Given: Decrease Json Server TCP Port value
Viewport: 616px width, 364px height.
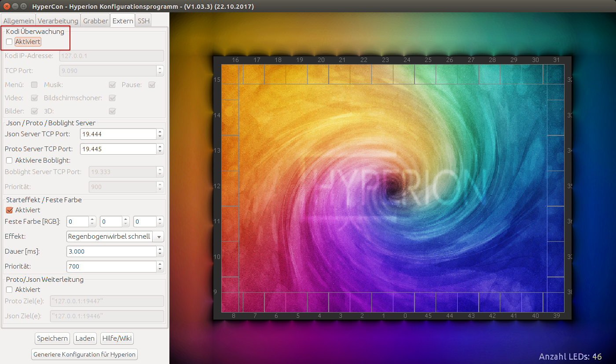Looking at the screenshot, I should (x=160, y=137).
